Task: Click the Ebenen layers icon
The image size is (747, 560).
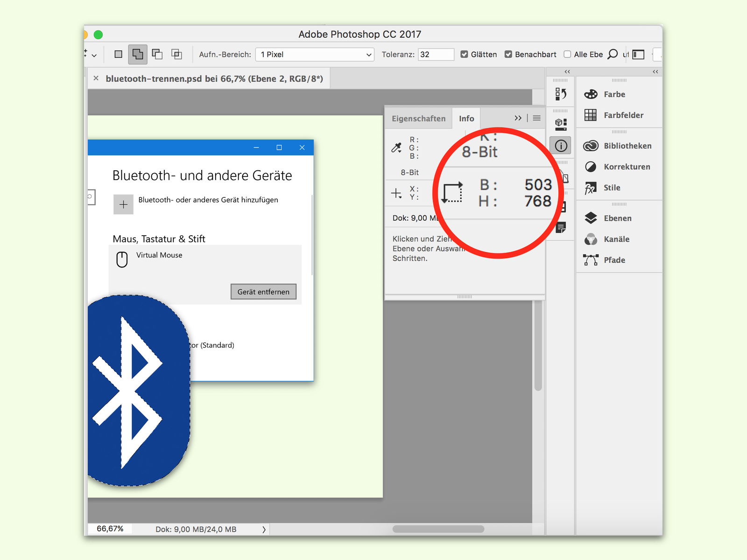Action: point(591,218)
